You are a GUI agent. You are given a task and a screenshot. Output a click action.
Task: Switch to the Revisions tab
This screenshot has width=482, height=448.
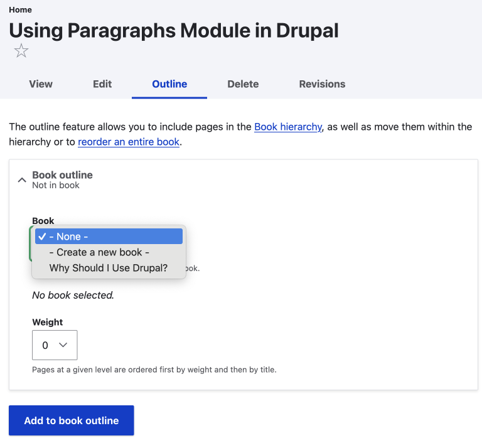[322, 84]
